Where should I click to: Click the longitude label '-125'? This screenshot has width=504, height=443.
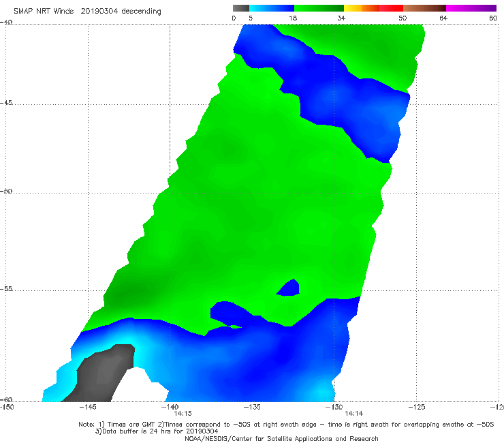[416, 407]
